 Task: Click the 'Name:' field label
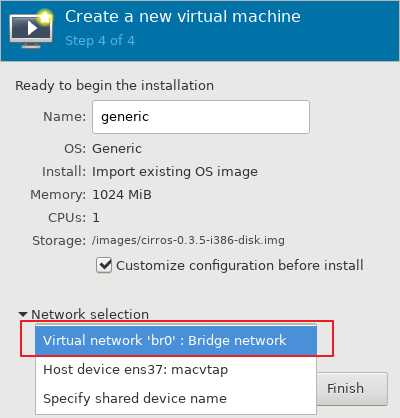coord(64,117)
